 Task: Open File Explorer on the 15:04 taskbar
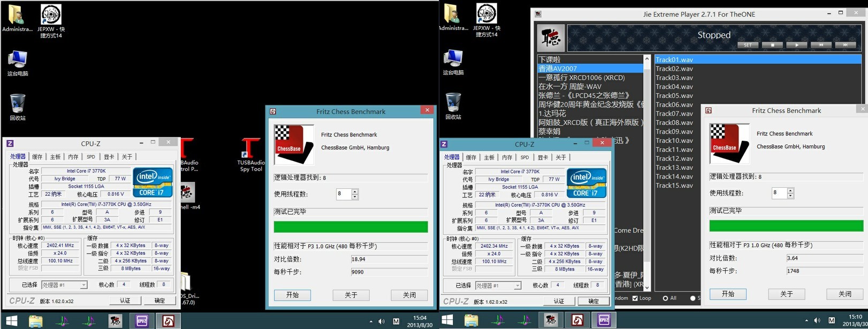pos(35,321)
